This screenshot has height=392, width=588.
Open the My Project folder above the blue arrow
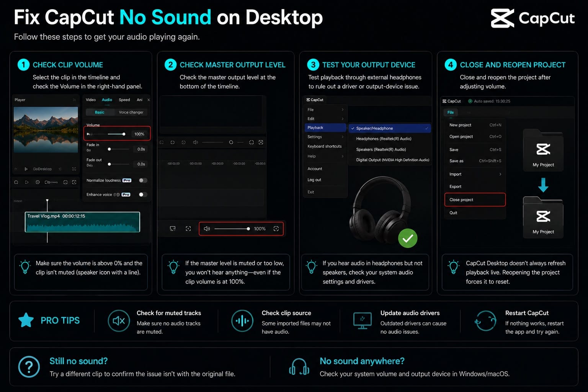pos(543,150)
